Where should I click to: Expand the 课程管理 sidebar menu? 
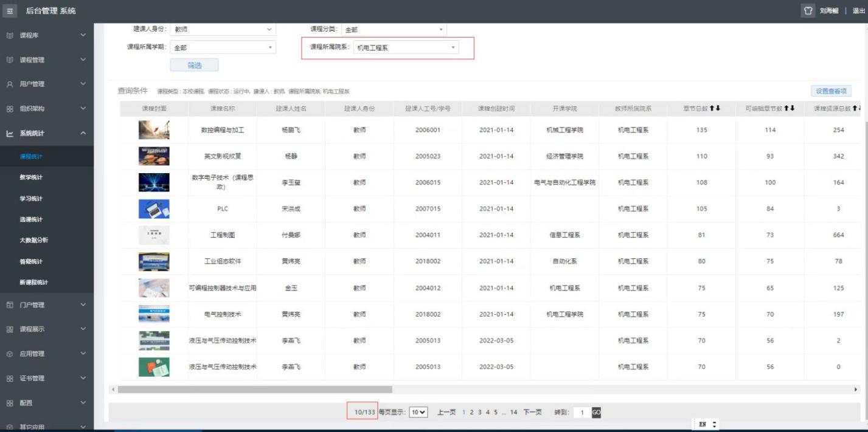coord(83,60)
